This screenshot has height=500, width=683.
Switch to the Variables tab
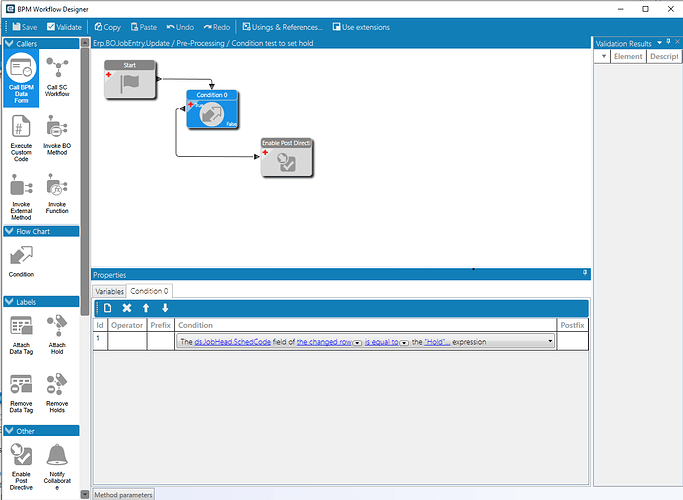(109, 291)
